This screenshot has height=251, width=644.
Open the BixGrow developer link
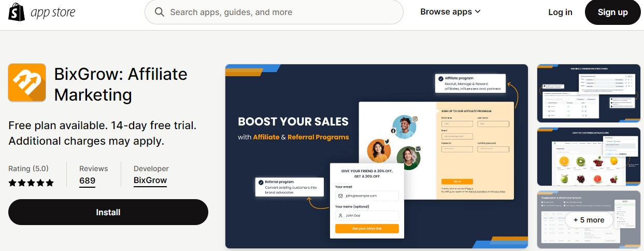(150, 181)
